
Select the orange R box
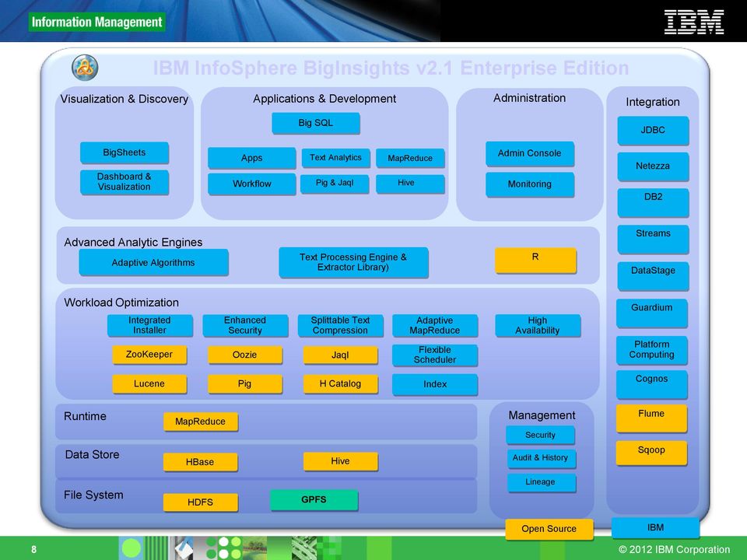point(535,260)
